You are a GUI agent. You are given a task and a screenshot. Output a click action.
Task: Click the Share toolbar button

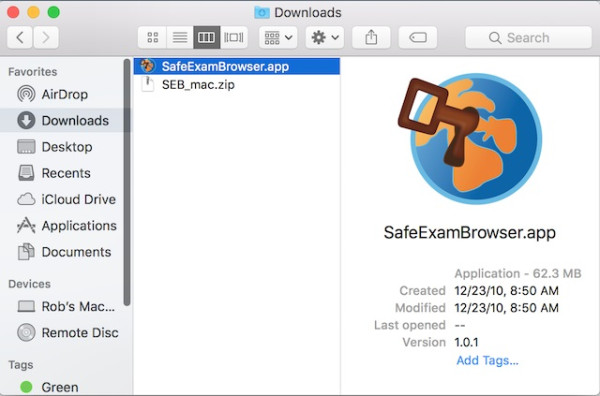371,37
